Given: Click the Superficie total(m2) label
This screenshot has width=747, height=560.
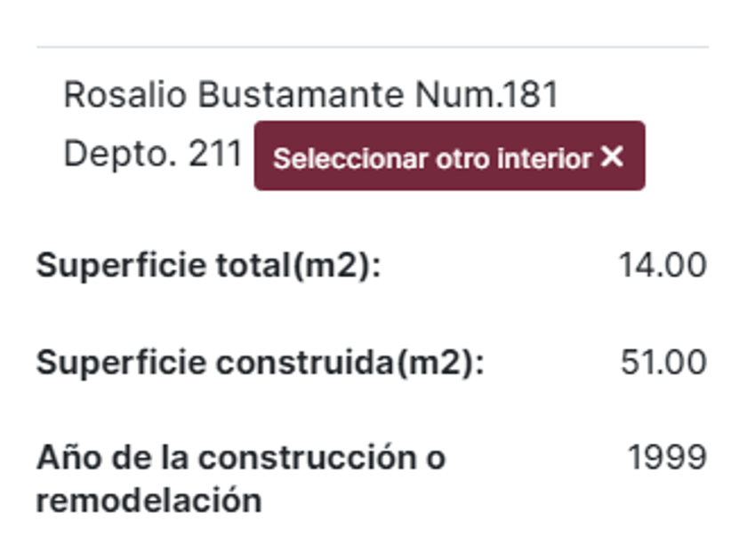Looking at the screenshot, I should tap(208, 266).
